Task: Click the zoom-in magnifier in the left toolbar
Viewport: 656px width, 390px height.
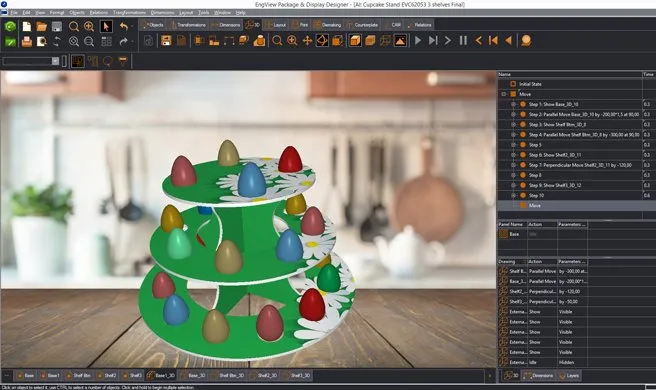Action: [89, 26]
